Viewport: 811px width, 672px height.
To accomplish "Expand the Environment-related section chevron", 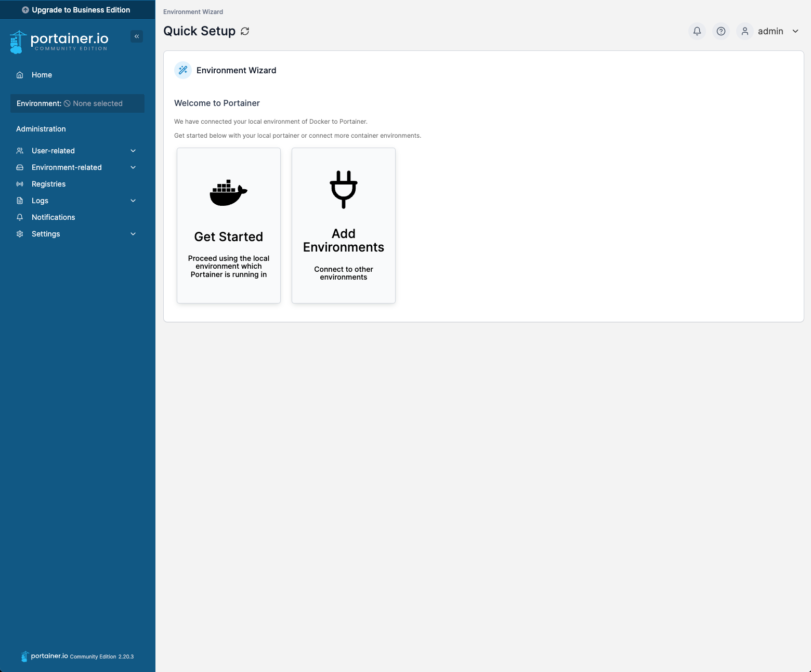I will click(x=133, y=167).
